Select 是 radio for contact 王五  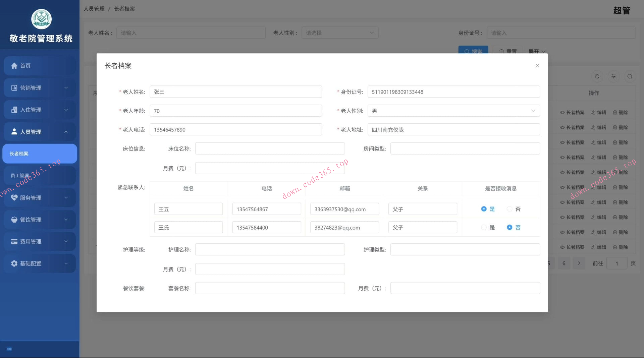[x=484, y=209]
